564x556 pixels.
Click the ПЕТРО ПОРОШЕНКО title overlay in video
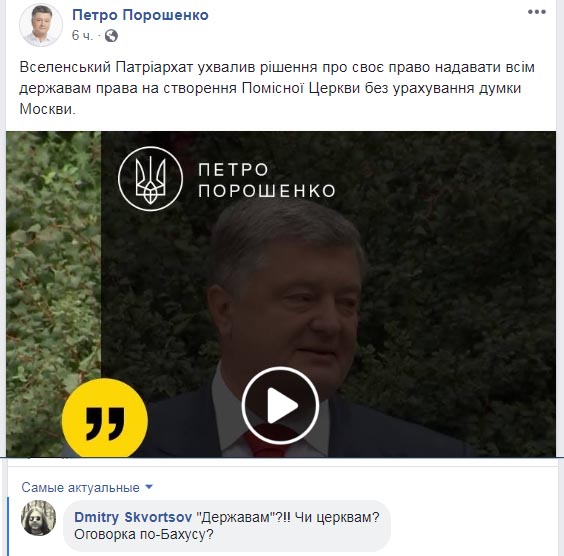(x=266, y=180)
